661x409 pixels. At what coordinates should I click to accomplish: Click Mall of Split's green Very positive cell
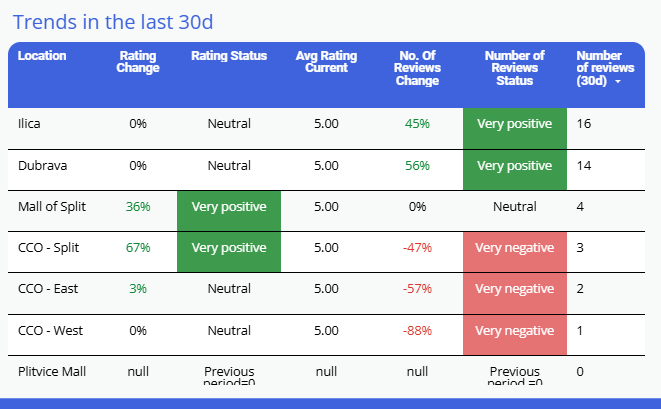[229, 207]
